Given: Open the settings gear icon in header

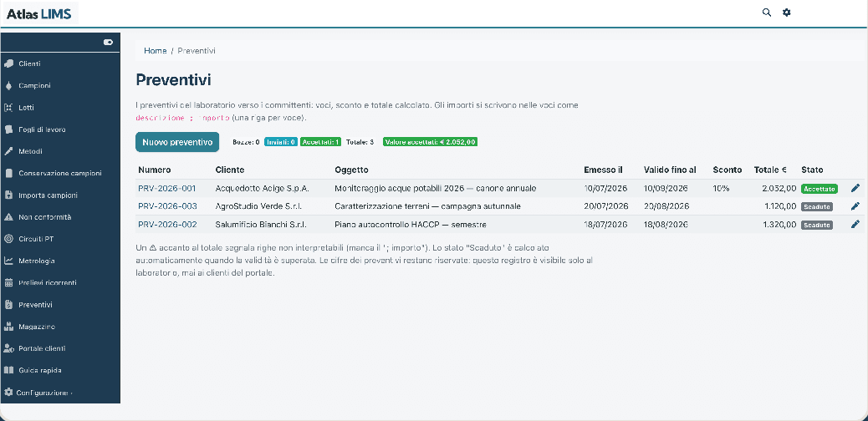Looking at the screenshot, I should click(786, 13).
